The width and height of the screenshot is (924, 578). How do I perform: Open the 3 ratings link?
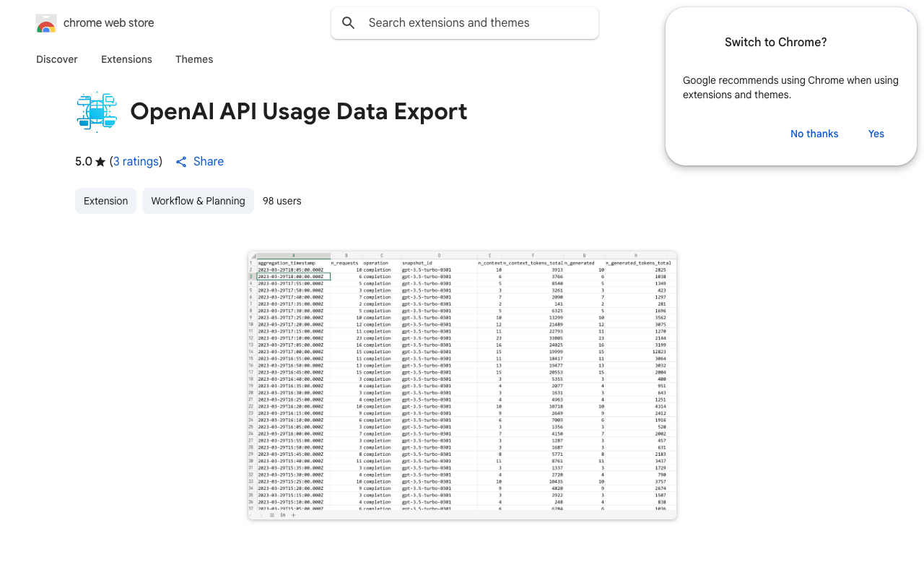pos(136,161)
